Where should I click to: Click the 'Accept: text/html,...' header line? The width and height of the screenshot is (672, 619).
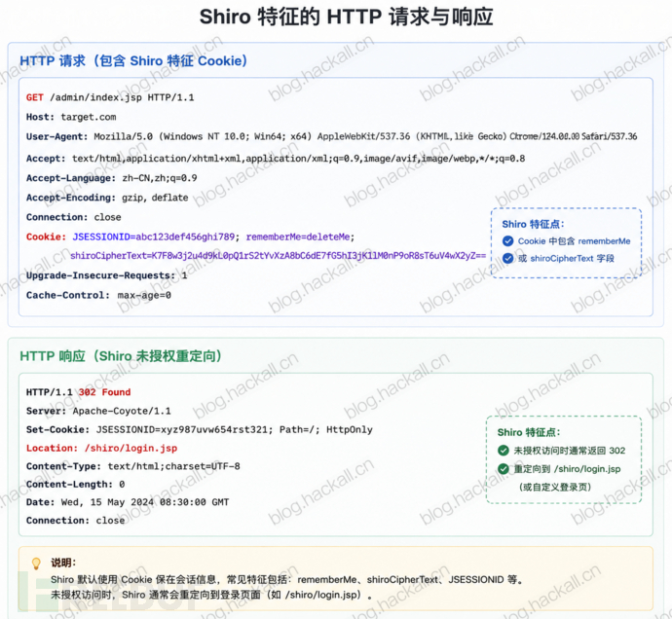[276, 159]
